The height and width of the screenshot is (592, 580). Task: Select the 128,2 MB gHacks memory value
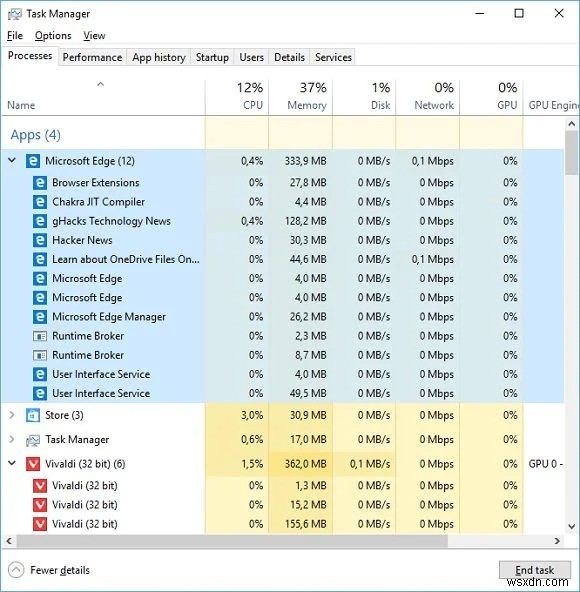coord(305,221)
